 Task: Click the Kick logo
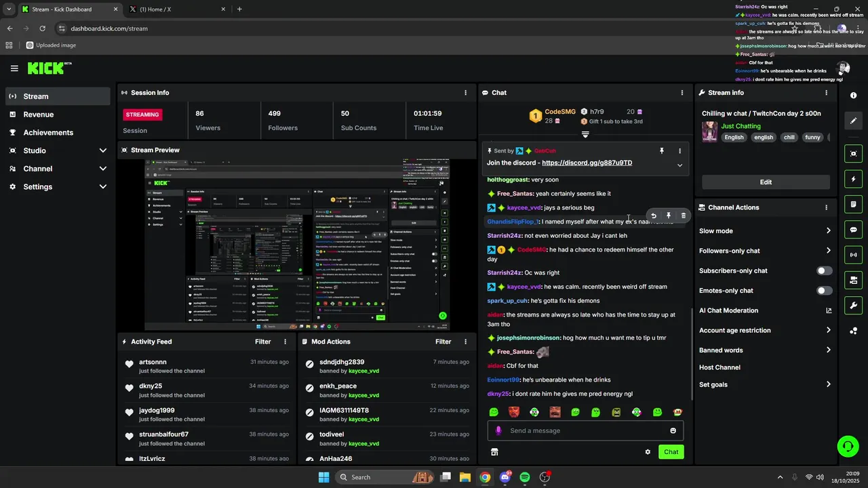[50, 68]
